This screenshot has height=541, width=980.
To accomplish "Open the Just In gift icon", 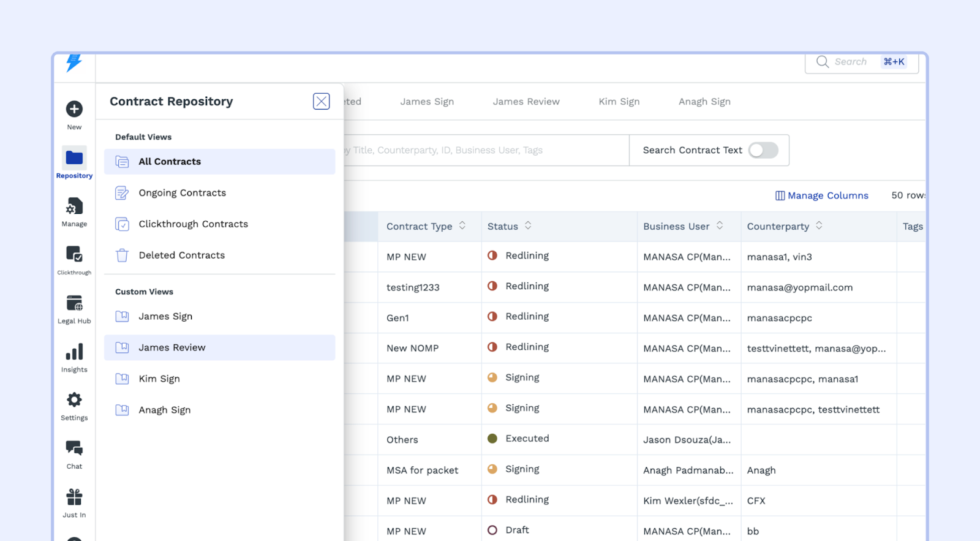I will click(x=74, y=497).
